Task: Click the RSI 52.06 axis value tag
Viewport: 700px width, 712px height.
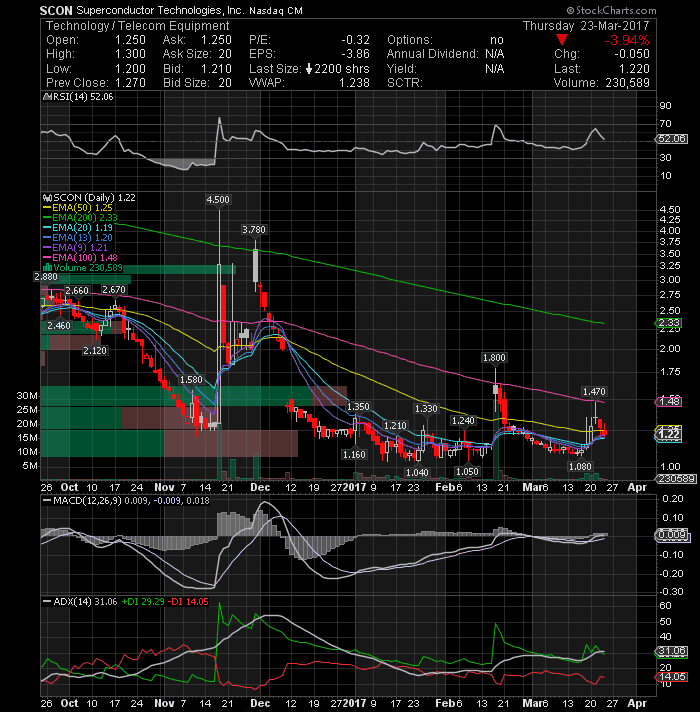Action: point(671,139)
